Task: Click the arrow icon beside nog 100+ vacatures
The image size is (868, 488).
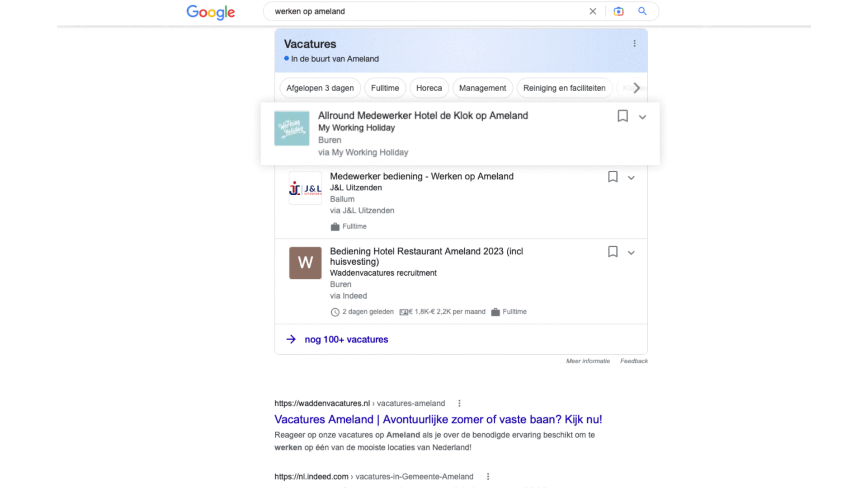Action: pos(291,339)
